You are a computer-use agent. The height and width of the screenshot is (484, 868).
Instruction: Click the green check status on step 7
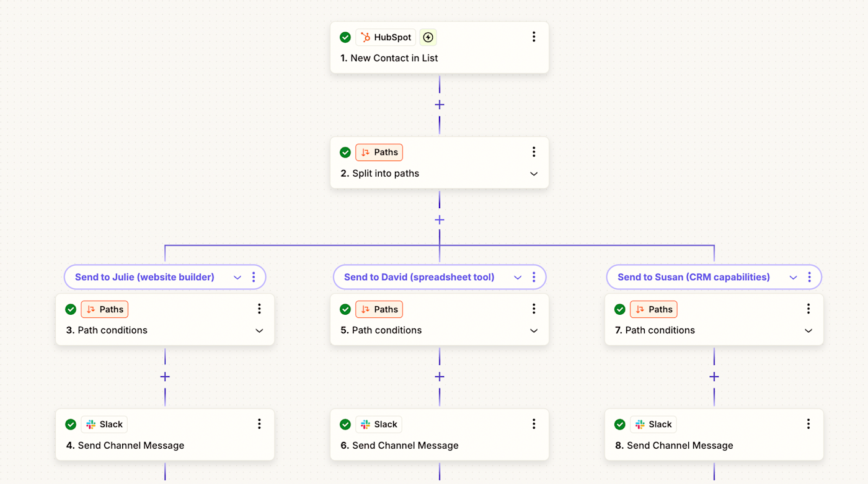(x=620, y=309)
